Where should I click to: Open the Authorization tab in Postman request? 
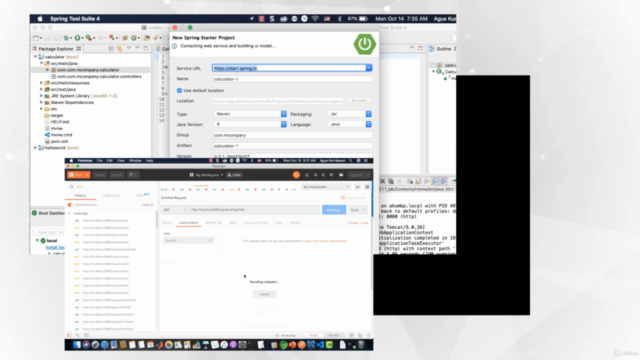coord(189,223)
